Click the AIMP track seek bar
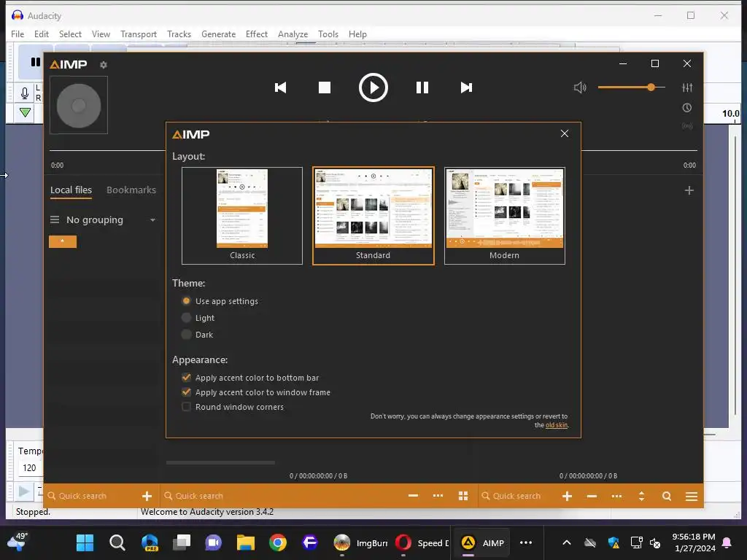Viewport: 747px width, 560px height. 373,150
